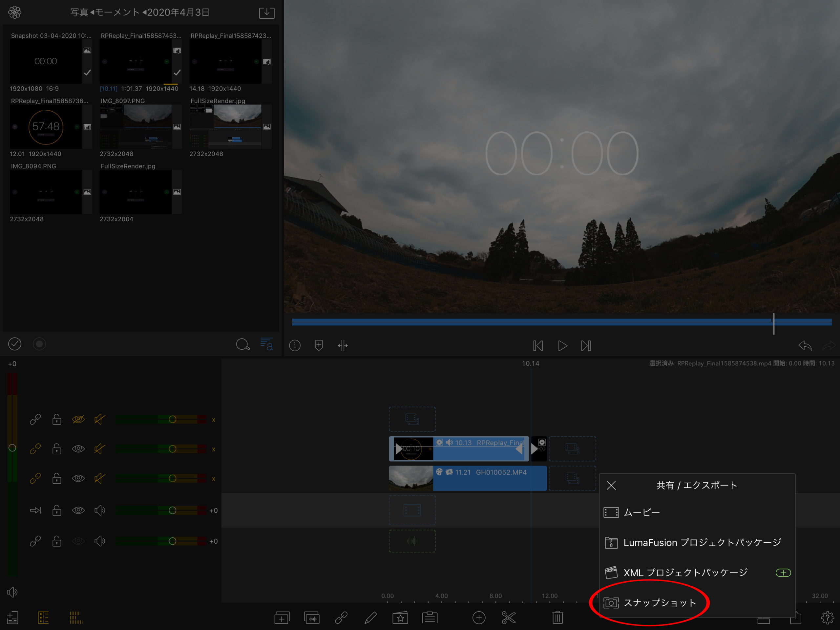Screen dimensions: 840x630
Task: Click the select-all checkmark circle in library
Action: pos(15,344)
